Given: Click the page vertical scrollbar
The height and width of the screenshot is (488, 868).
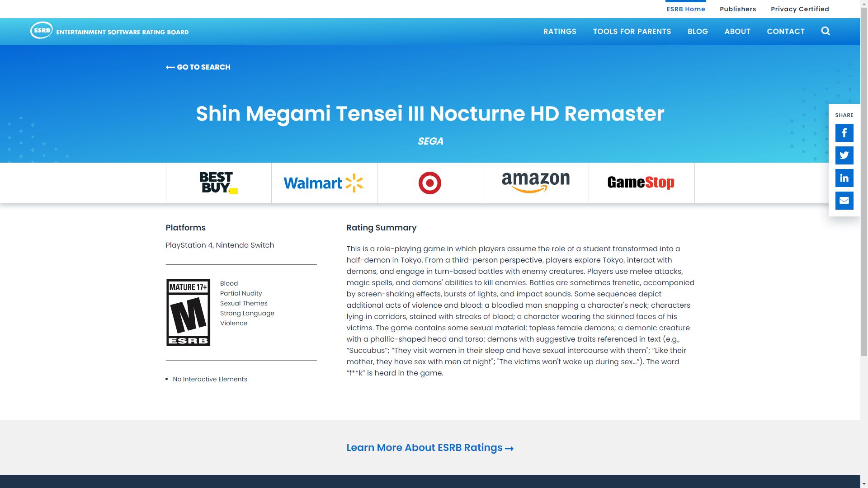Looking at the screenshot, I should [x=864, y=181].
